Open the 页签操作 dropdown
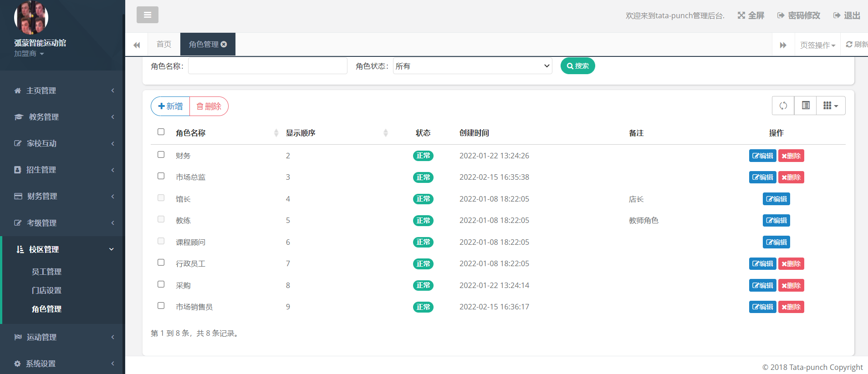This screenshot has height=374, width=868. (817, 45)
